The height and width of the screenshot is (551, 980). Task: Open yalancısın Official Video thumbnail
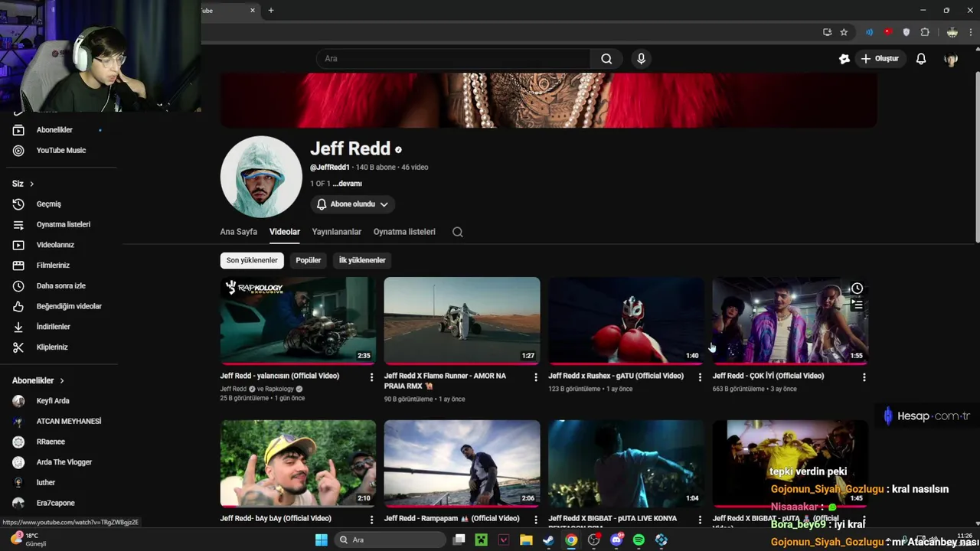tap(298, 320)
